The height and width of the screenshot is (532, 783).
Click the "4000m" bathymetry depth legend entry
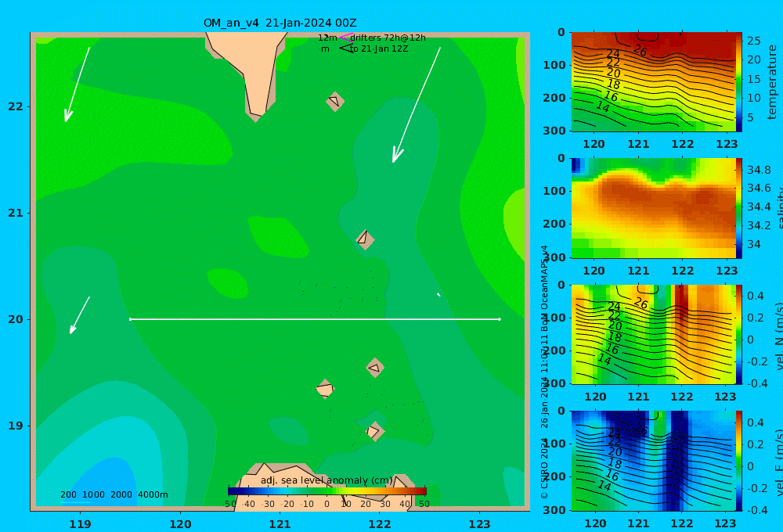(x=153, y=494)
